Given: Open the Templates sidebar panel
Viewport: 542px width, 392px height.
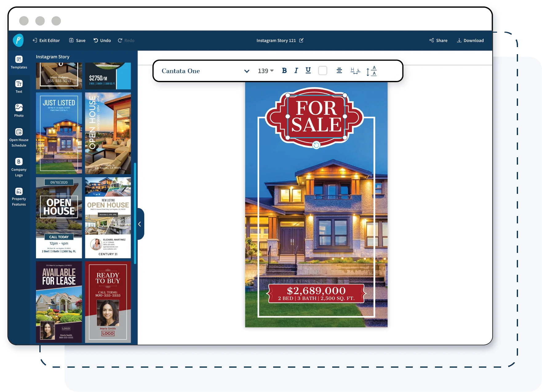Looking at the screenshot, I should pyautogui.click(x=19, y=62).
